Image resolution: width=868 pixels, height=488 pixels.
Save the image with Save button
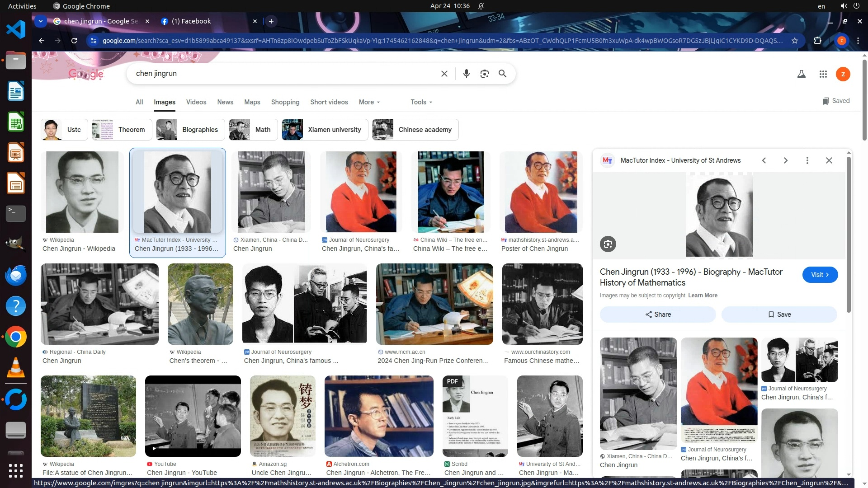[x=779, y=314]
